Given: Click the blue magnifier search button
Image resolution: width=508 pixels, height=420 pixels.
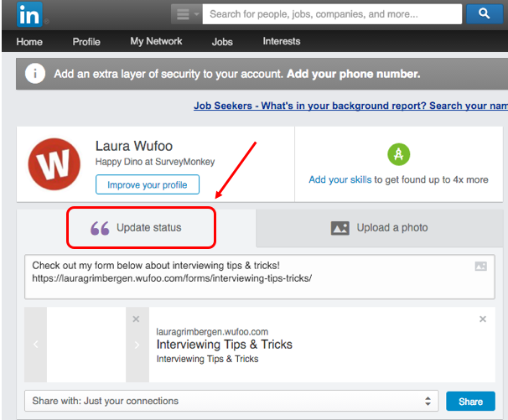Looking at the screenshot, I should coord(484,13).
